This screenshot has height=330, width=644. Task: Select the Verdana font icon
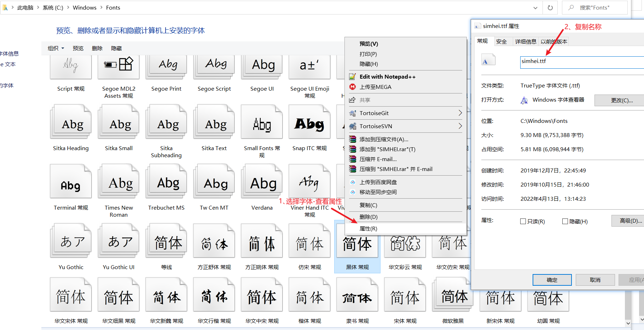(262, 181)
